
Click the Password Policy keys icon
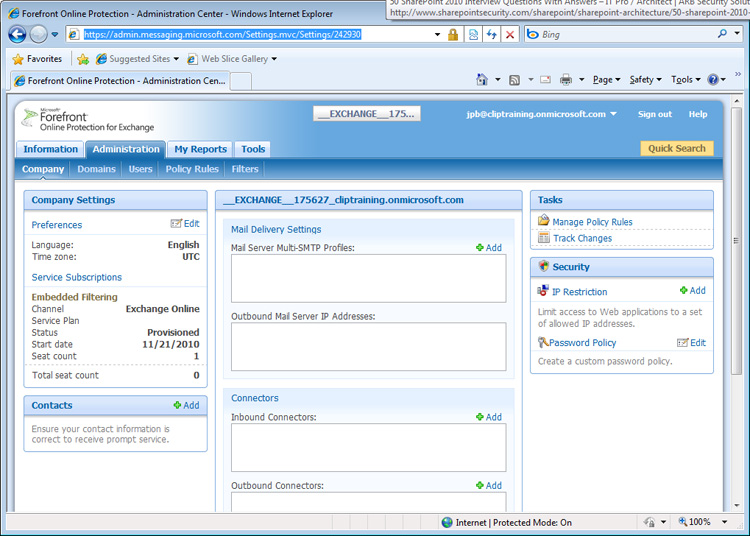coord(543,342)
